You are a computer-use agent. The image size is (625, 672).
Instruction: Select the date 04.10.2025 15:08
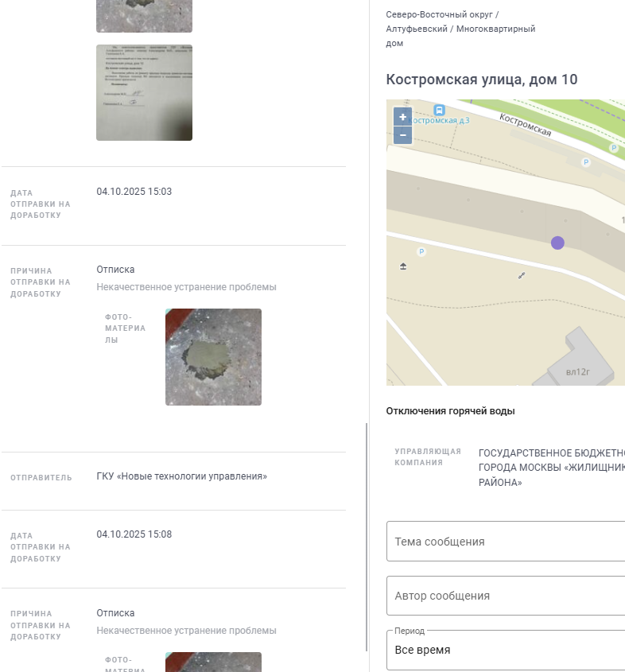tap(134, 534)
